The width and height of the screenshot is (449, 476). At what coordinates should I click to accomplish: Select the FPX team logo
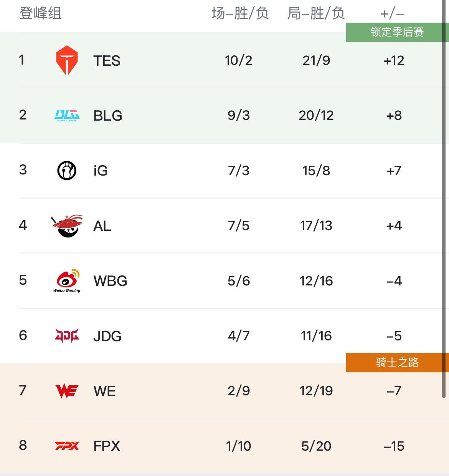(x=67, y=446)
